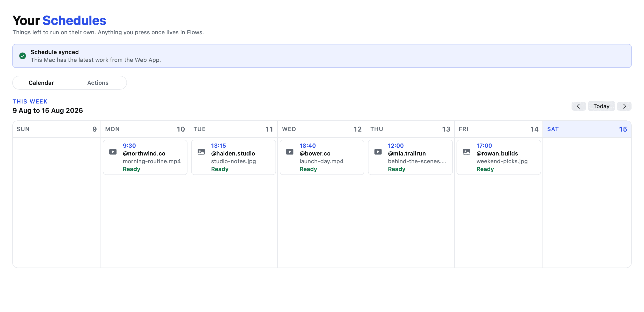Click the Ready status on the @northwind.co card

click(x=131, y=169)
